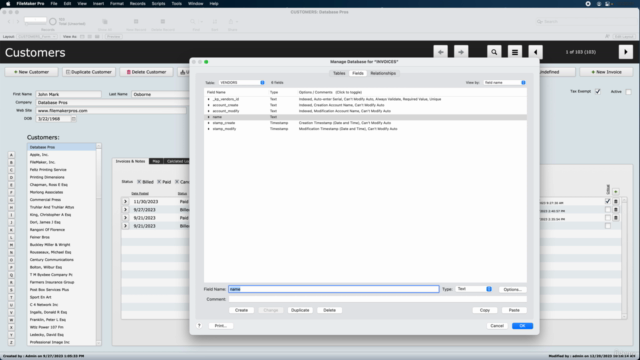Delete the third invoice row via trash icon

click(616, 218)
